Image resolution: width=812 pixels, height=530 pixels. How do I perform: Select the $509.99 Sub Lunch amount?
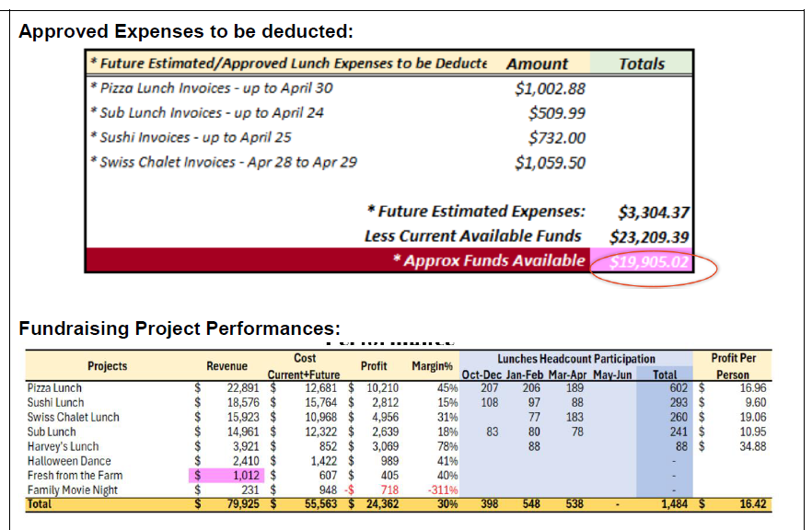coord(557,113)
